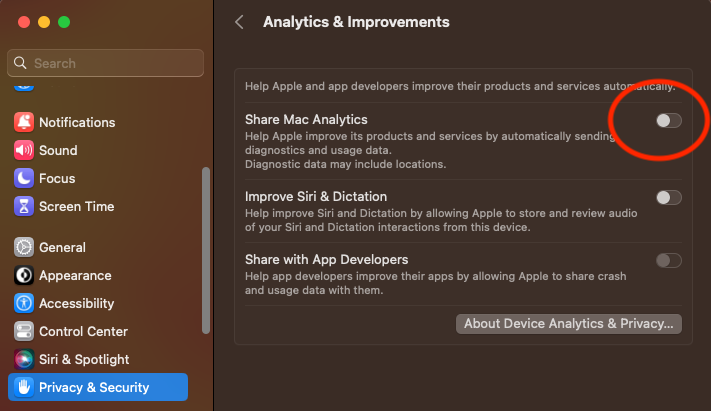Click the Share Mac Analytics heading

306,119
